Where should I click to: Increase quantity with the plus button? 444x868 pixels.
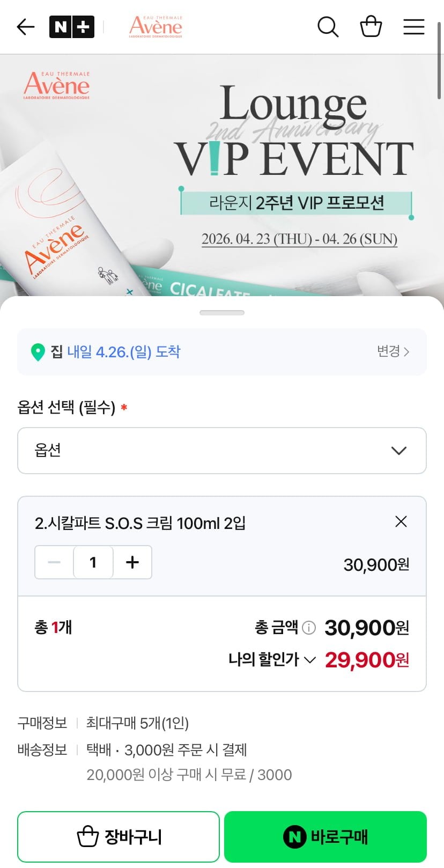click(x=132, y=562)
